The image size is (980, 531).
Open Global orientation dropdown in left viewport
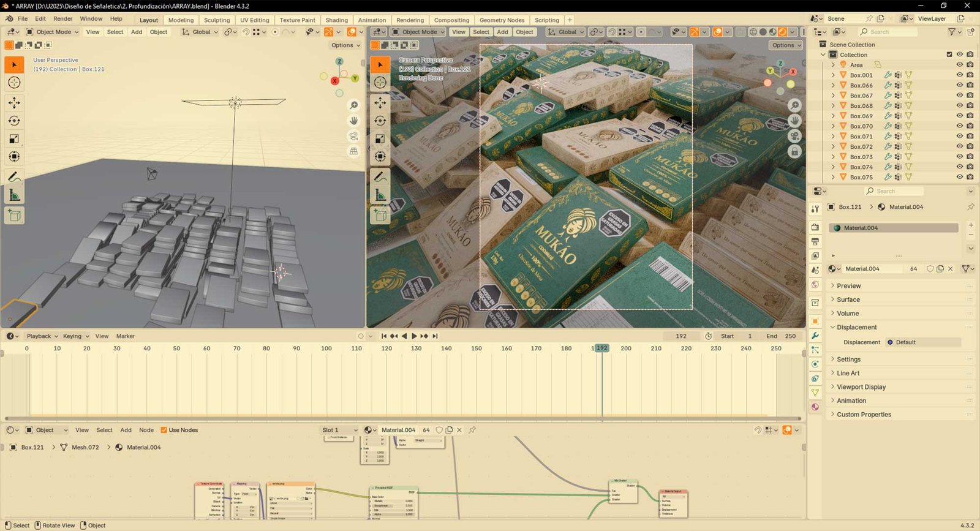[200, 32]
